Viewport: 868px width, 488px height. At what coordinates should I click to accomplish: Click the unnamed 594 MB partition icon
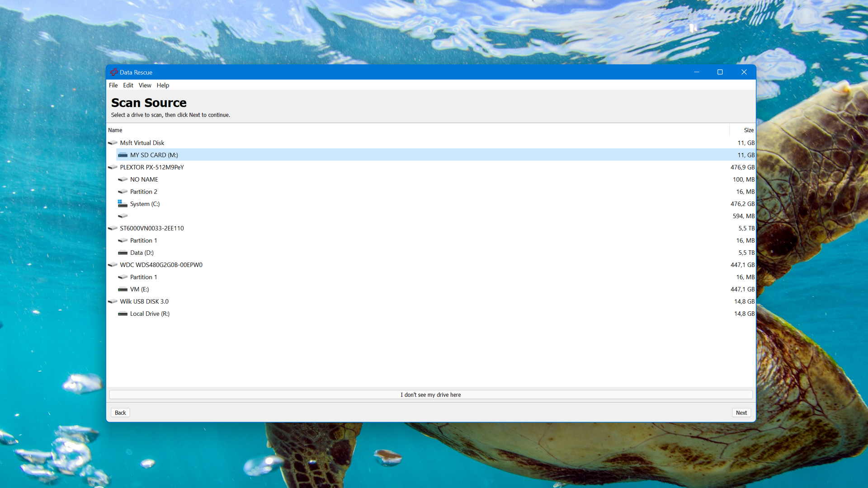tap(123, 216)
